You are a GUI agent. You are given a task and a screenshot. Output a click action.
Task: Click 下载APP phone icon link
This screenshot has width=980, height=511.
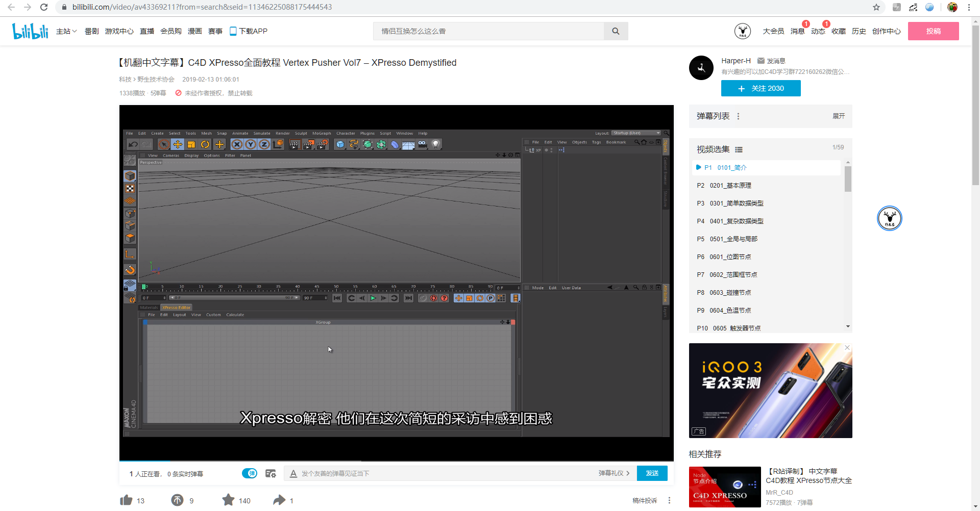(249, 31)
